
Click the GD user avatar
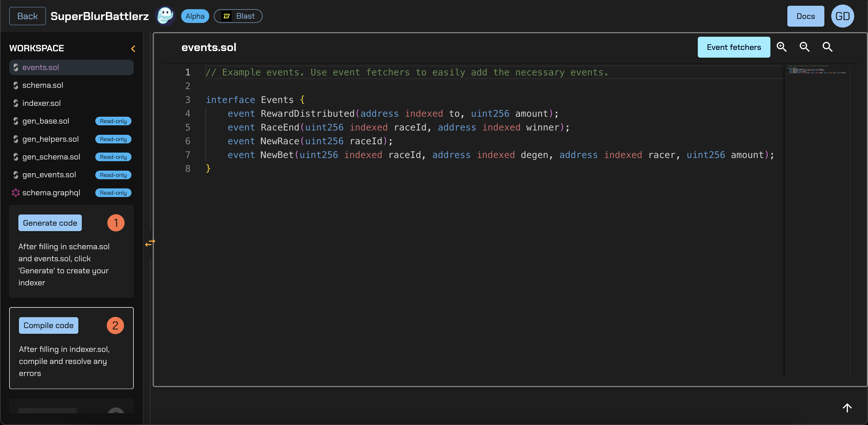[x=842, y=16]
